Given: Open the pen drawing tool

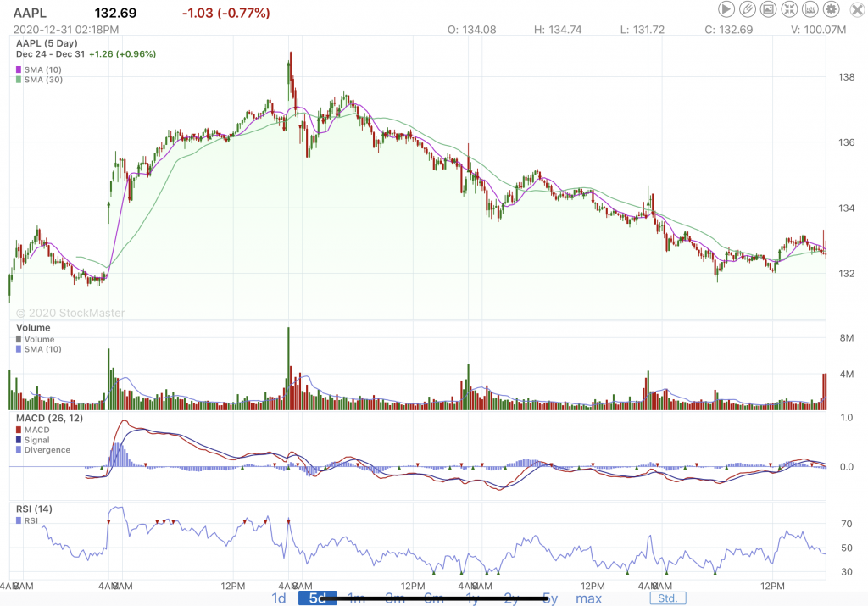Looking at the screenshot, I should click(748, 10).
